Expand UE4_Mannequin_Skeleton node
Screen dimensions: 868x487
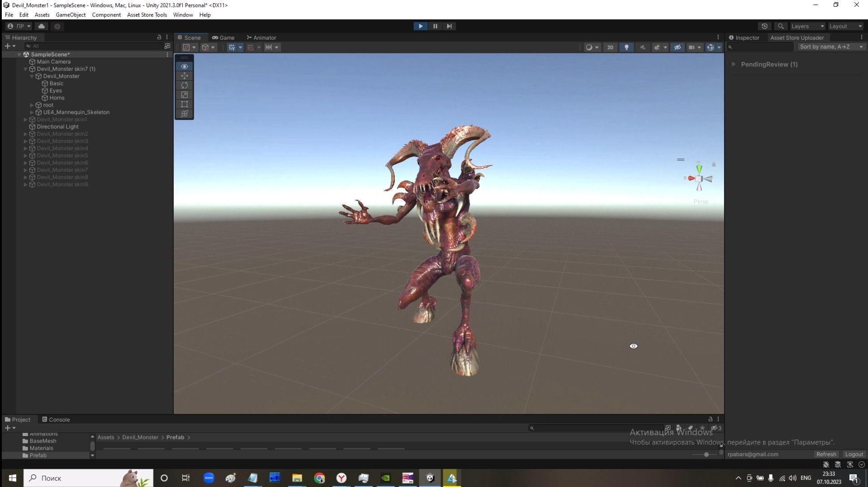click(x=32, y=112)
